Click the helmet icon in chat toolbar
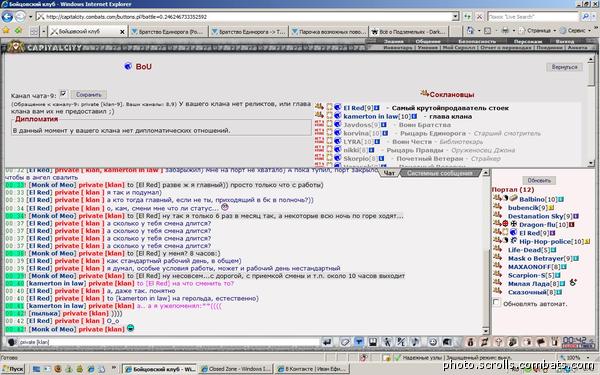The height and width of the screenshot is (375, 600). [x=447, y=342]
